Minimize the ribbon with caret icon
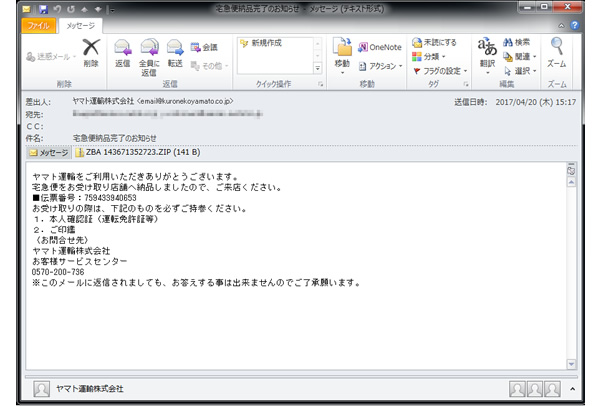The width and height of the screenshot is (600, 406). [x=561, y=26]
